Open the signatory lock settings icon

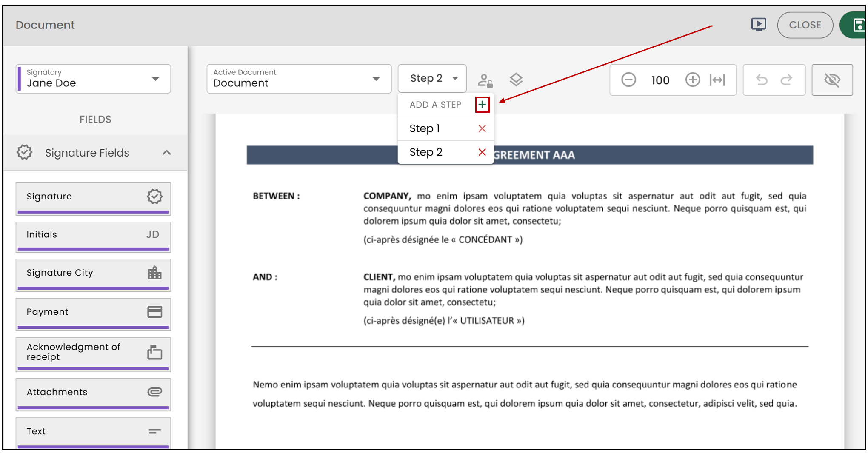485,80
